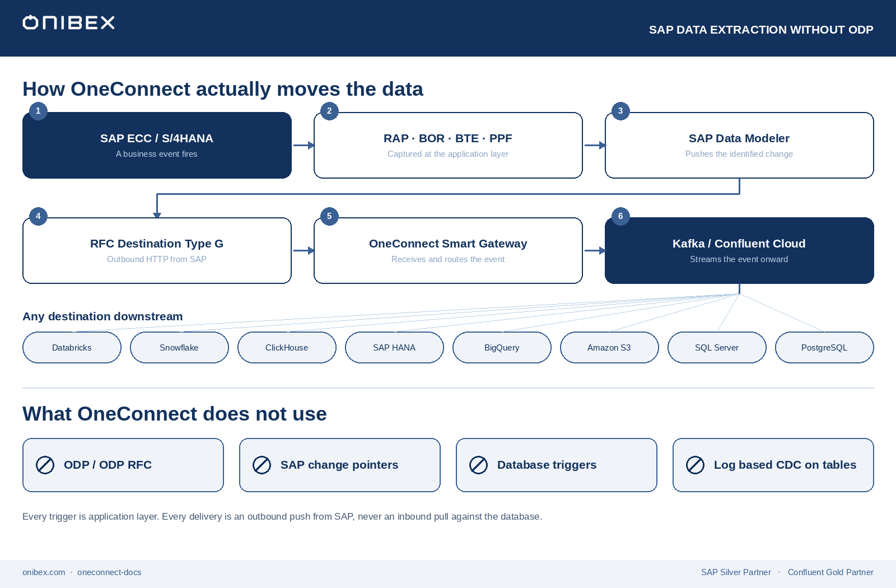Click 'SAP DATA EXTRACTION WITHOUT ODP' header text
The height and width of the screenshot is (588, 896).
(x=761, y=30)
